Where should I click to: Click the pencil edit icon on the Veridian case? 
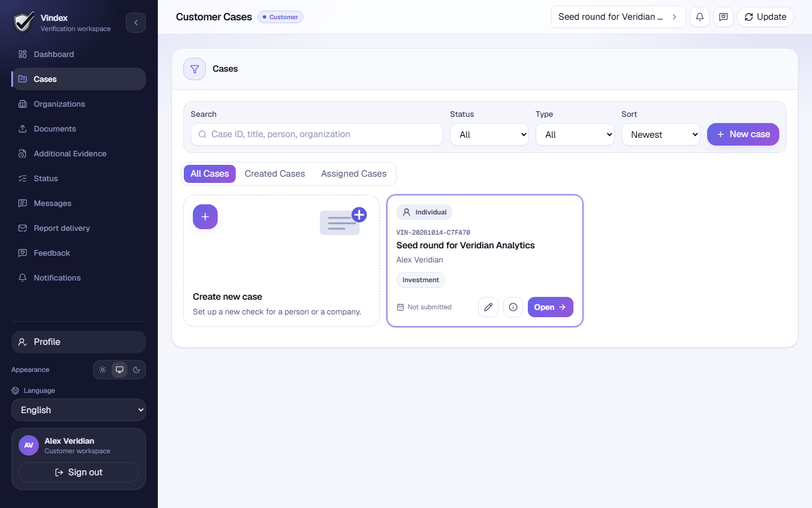pos(488,307)
